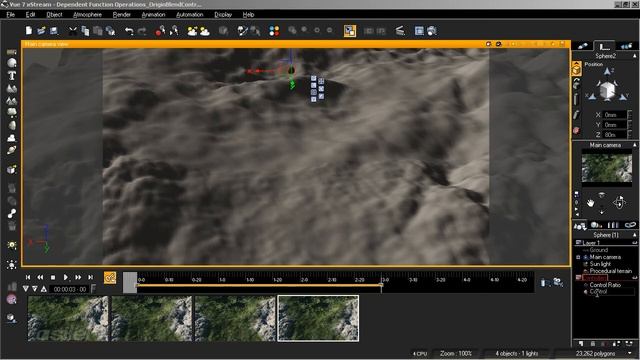640x360 pixels.
Task: Open the Edit menu
Action: [30, 14]
